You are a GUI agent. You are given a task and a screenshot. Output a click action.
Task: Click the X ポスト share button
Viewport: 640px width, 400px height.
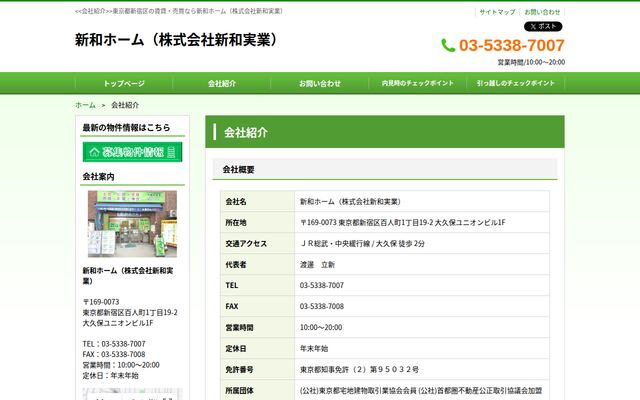point(543,27)
